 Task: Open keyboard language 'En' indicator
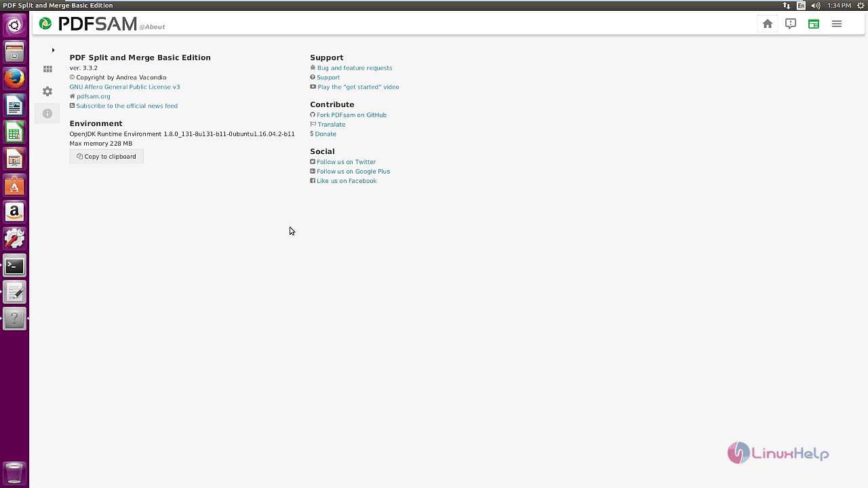point(801,5)
